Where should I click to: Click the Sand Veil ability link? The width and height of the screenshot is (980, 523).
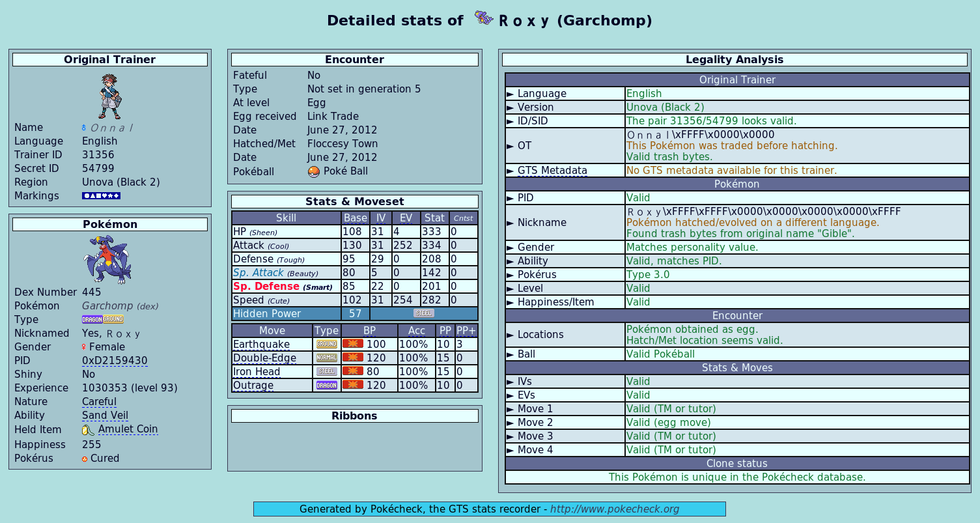click(105, 416)
